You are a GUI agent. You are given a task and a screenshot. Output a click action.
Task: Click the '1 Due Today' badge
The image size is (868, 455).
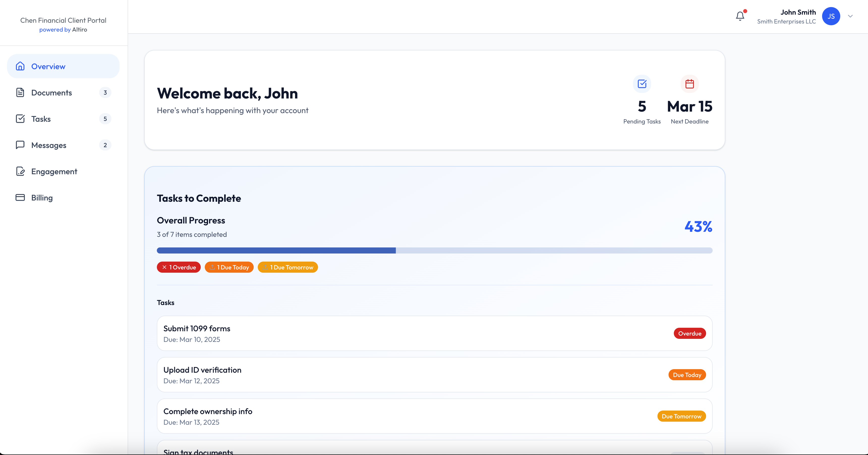point(229,267)
